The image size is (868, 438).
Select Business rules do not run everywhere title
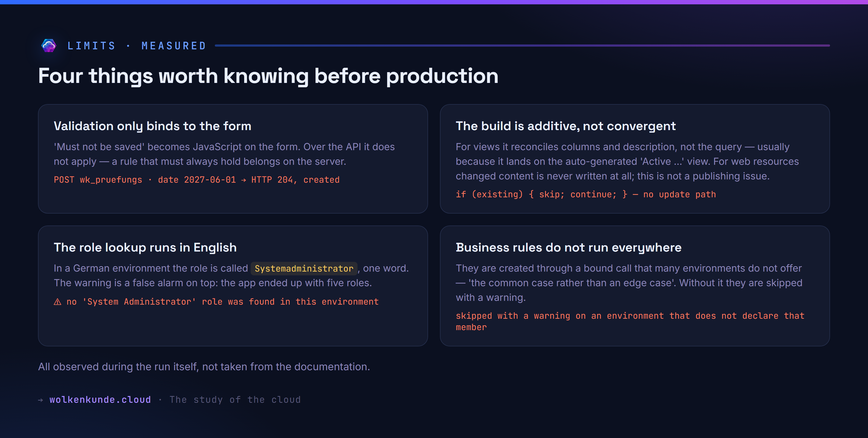click(x=569, y=247)
